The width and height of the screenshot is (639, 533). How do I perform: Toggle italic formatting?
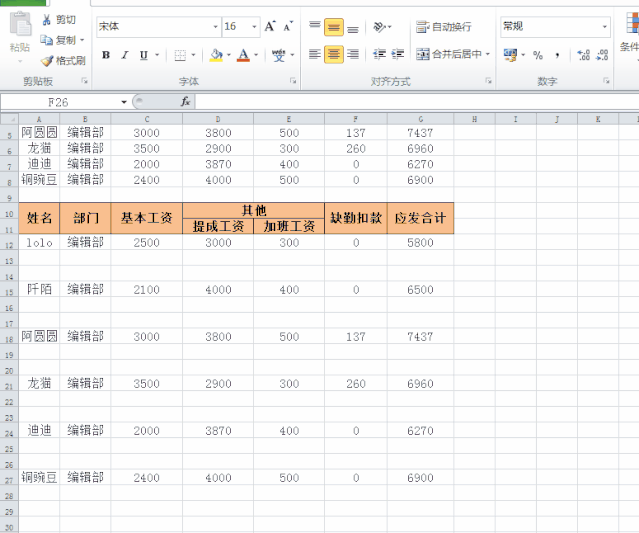coord(125,55)
